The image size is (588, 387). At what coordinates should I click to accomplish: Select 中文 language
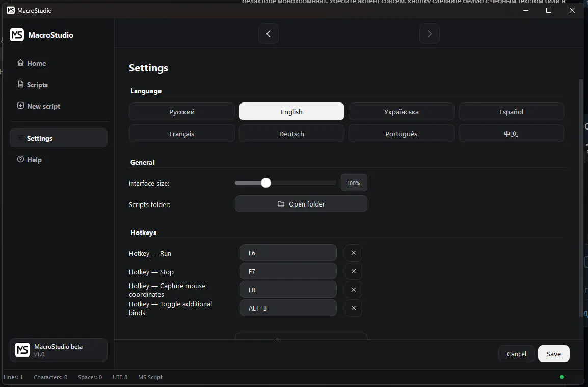tap(511, 133)
